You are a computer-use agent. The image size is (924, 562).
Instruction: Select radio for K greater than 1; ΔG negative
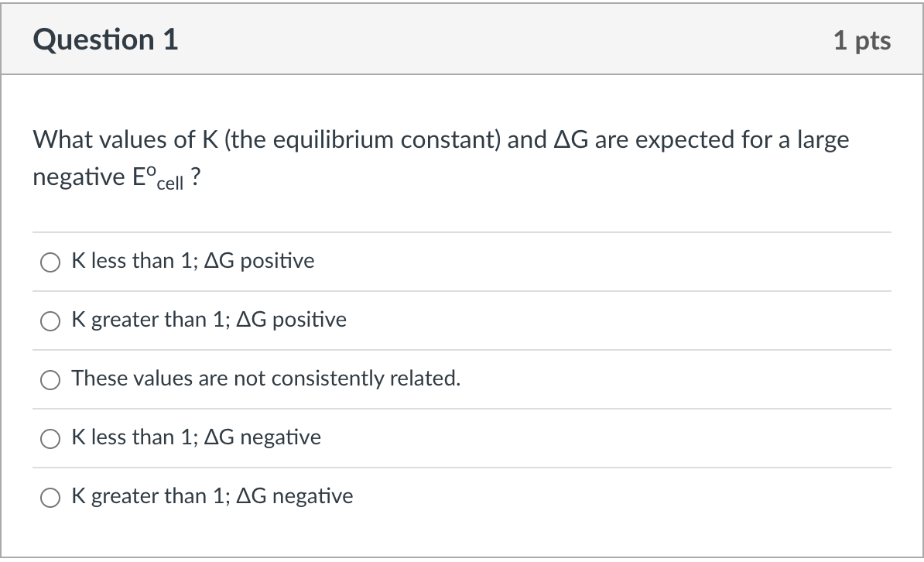click(x=50, y=498)
